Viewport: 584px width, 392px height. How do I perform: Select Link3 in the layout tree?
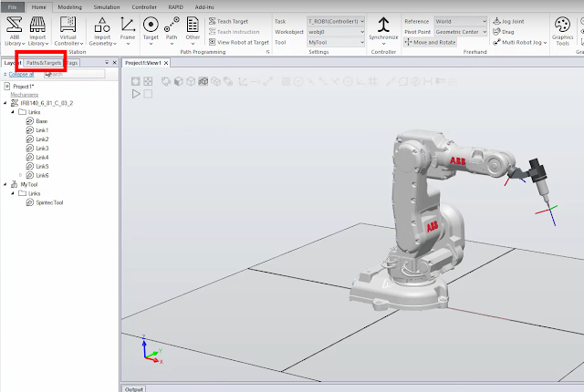pyautogui.click(x=42, y=148)
